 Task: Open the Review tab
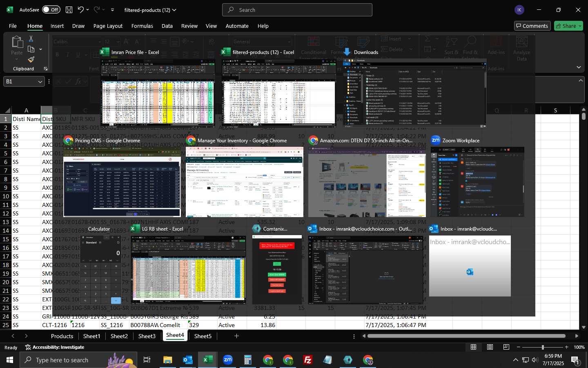click(189, 26)
